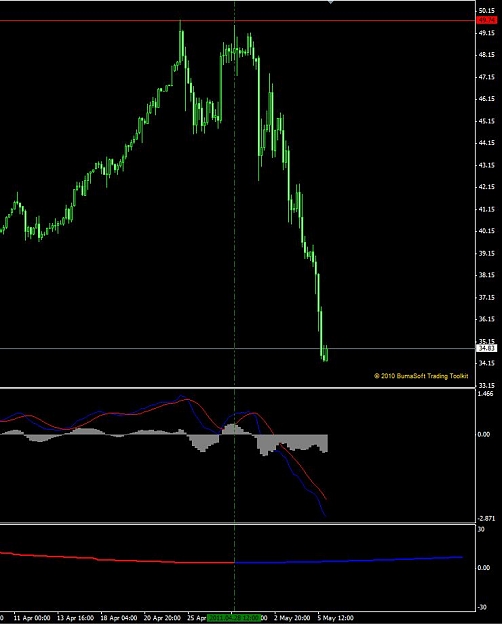Click the 41.15 price axis label
The width and height of the screenshot is (502, 625).
click(x=487, y=209)
